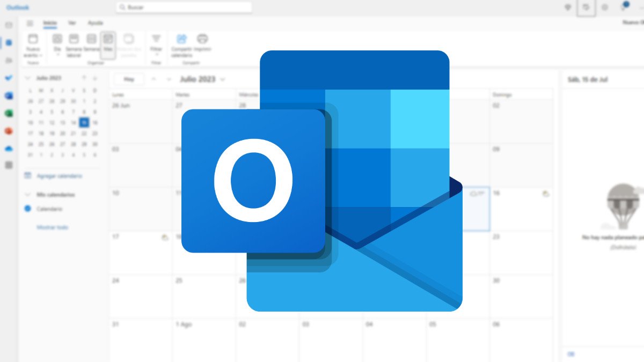Click the Buscar search field
This screenshot has height=362, width=644.
[184, 7]
